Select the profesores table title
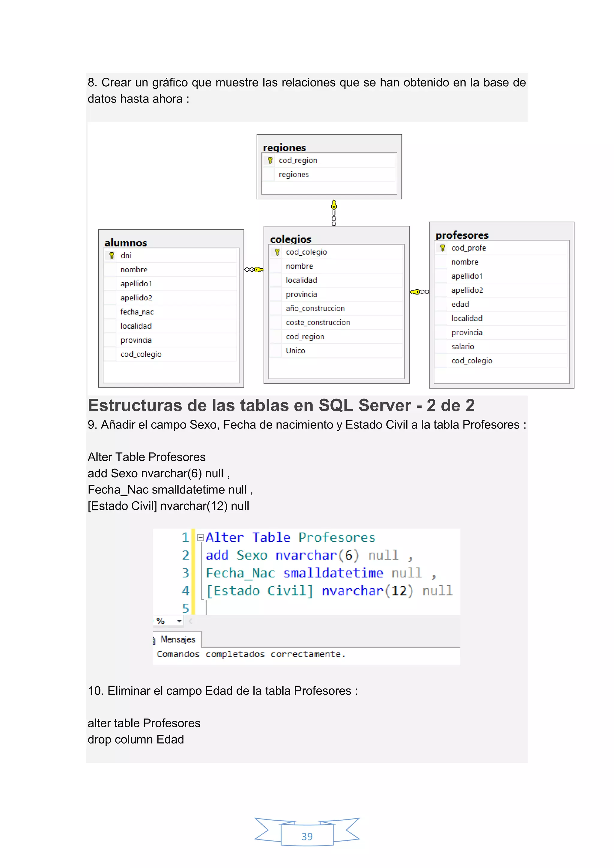Screen dimensions: 614x868 462,235
